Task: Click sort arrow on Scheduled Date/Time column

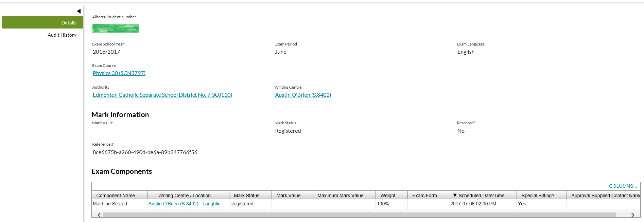Action: (455, 195)
